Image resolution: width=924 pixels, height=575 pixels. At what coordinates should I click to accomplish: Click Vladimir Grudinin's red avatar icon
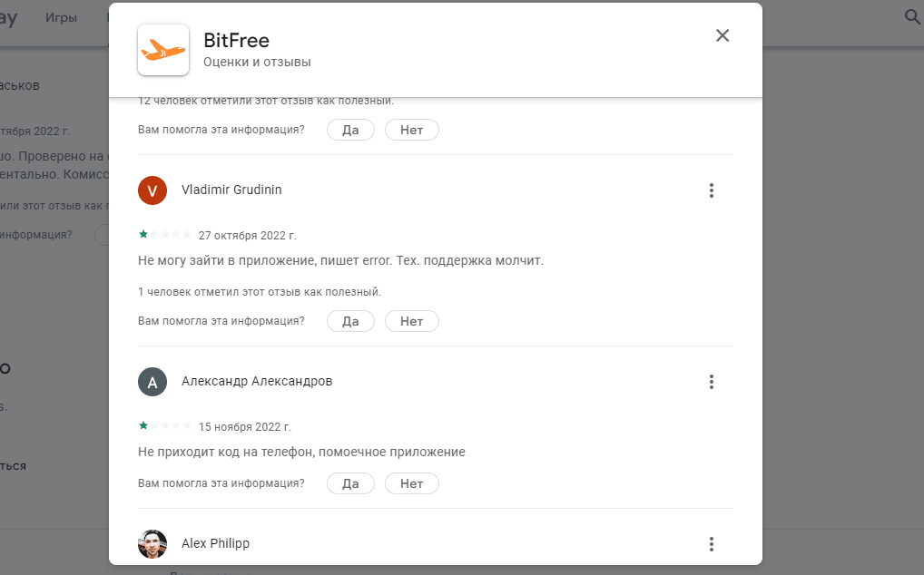pyautogui.click(x=152, y=190)
